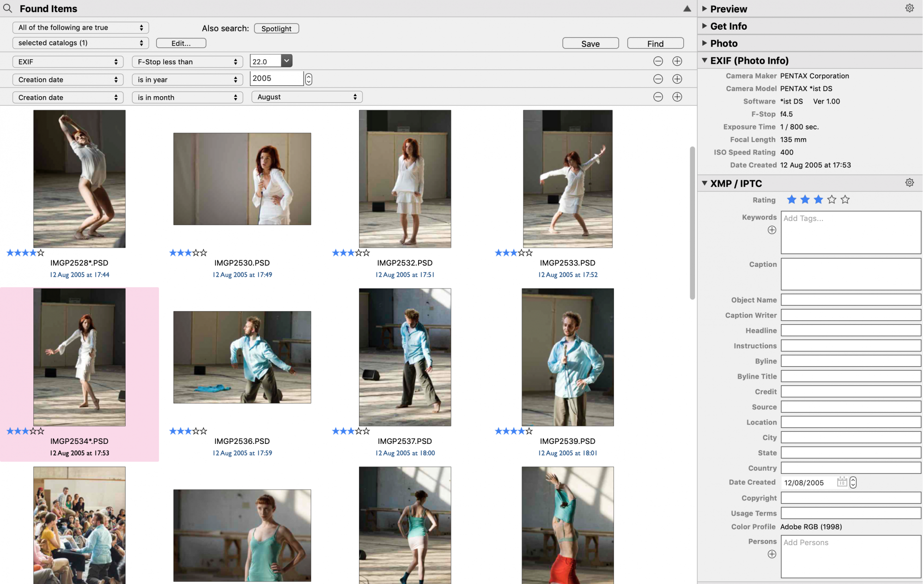Add a criterion after the year row
The height and width of the screenshot is (584, 924).
(x=677, y=79)
